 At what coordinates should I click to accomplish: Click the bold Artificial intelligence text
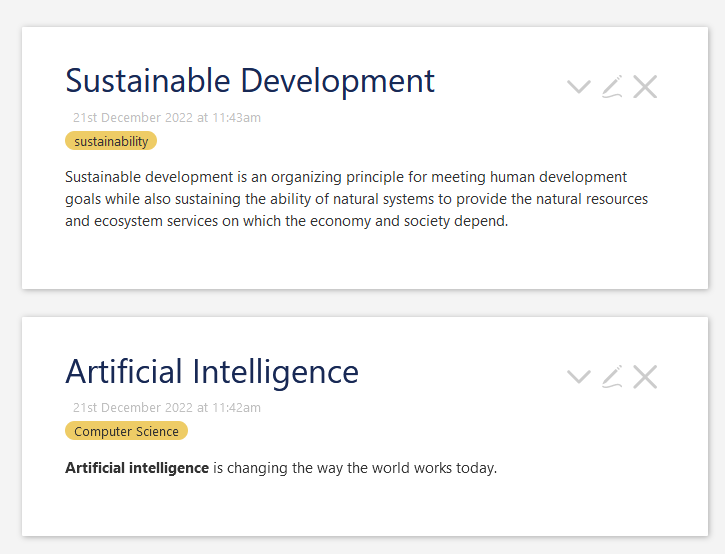pyautogui.click(x=137, y=468)
